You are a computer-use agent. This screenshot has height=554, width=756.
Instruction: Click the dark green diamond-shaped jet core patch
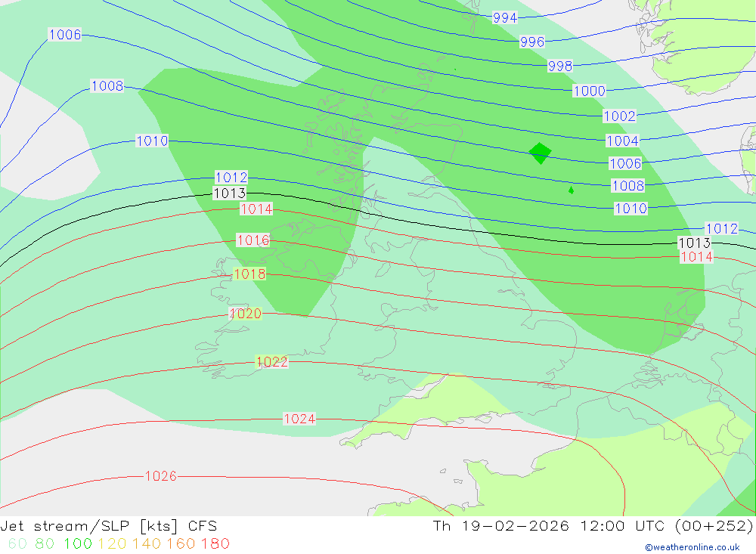click(540, 153)
